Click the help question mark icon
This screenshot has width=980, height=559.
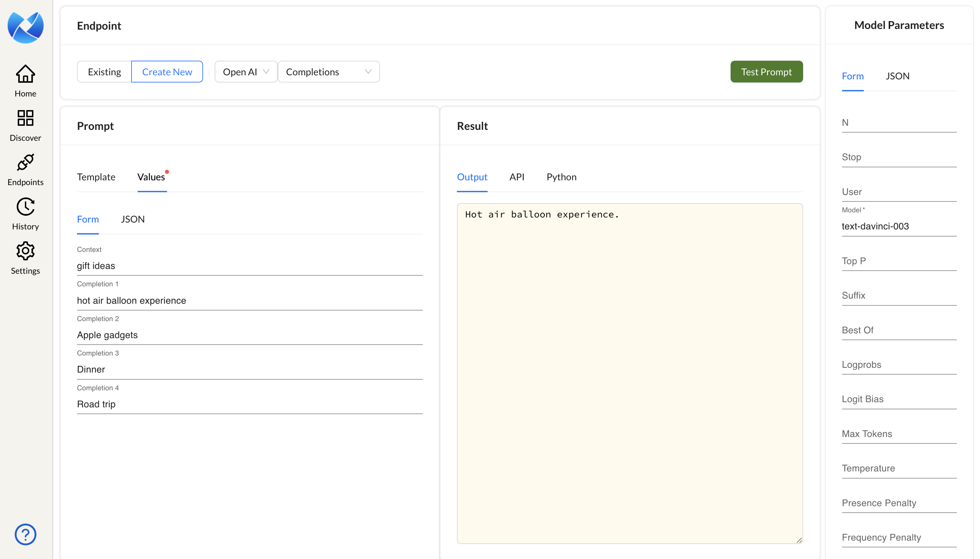[25, 534]
